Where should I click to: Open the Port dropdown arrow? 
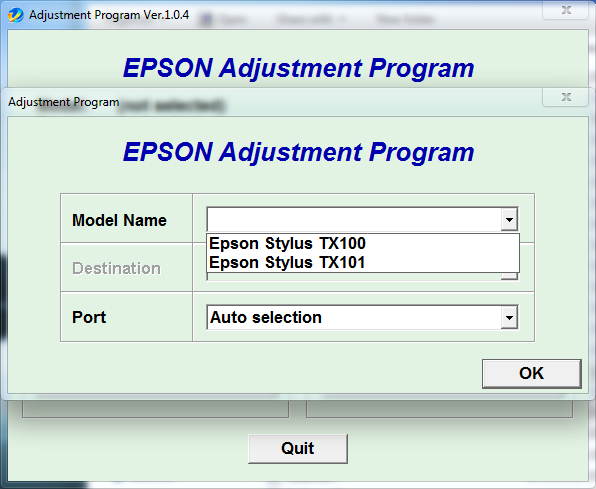coord(509,317)
